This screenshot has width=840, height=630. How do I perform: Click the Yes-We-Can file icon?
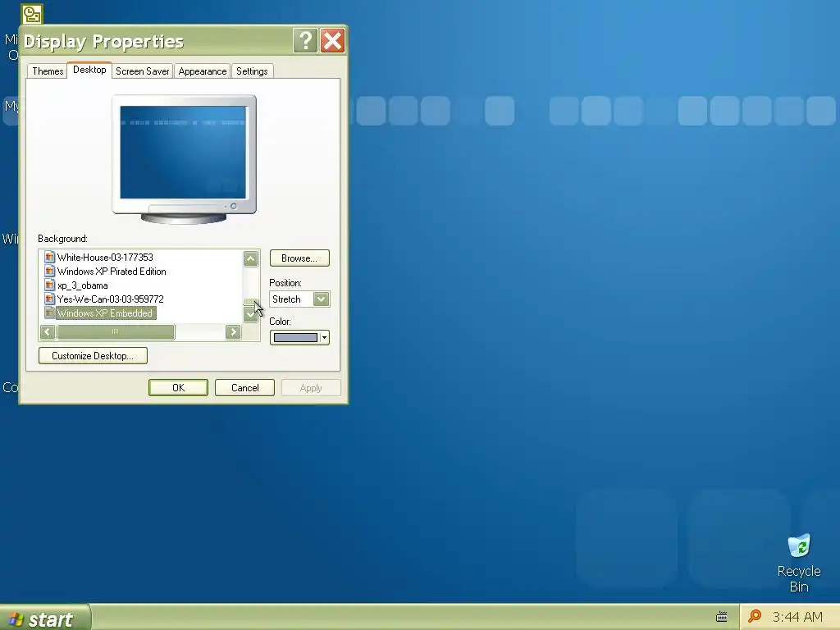49,299
